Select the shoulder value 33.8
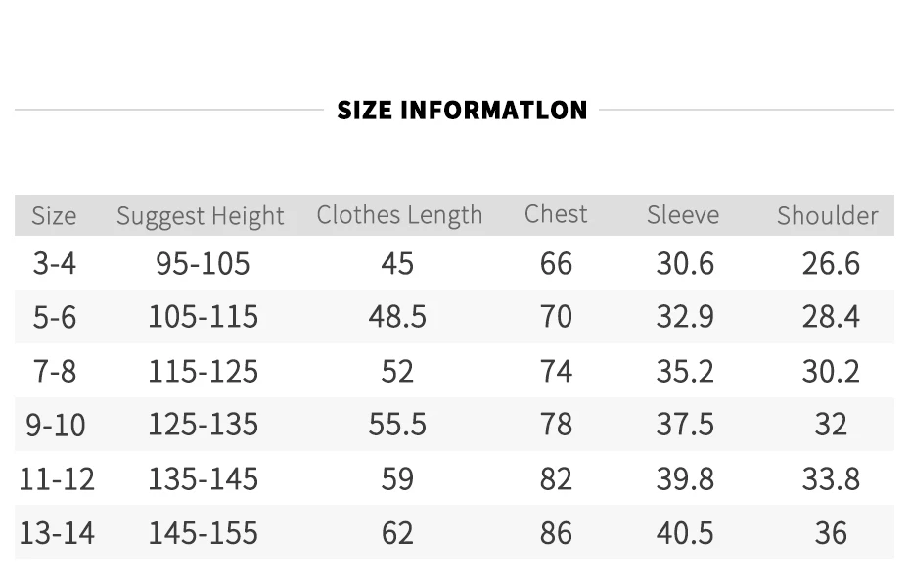This screenshot has height=588, width=910. click(831, 479)
